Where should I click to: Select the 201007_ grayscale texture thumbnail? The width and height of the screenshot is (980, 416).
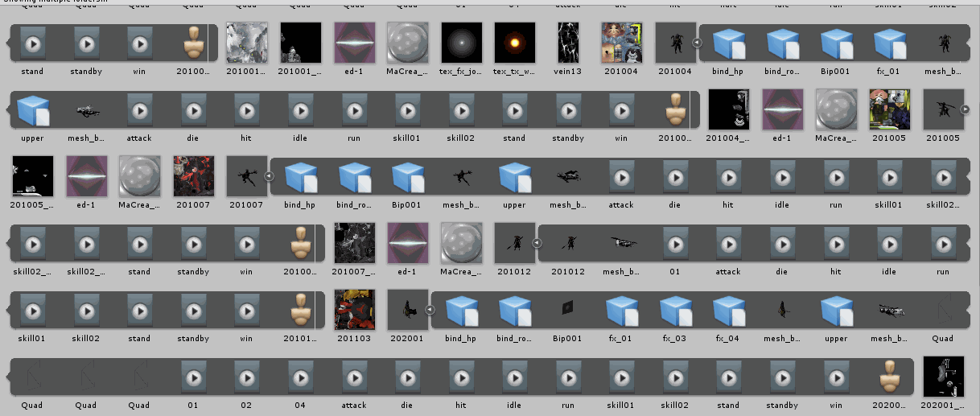point(354,243)
